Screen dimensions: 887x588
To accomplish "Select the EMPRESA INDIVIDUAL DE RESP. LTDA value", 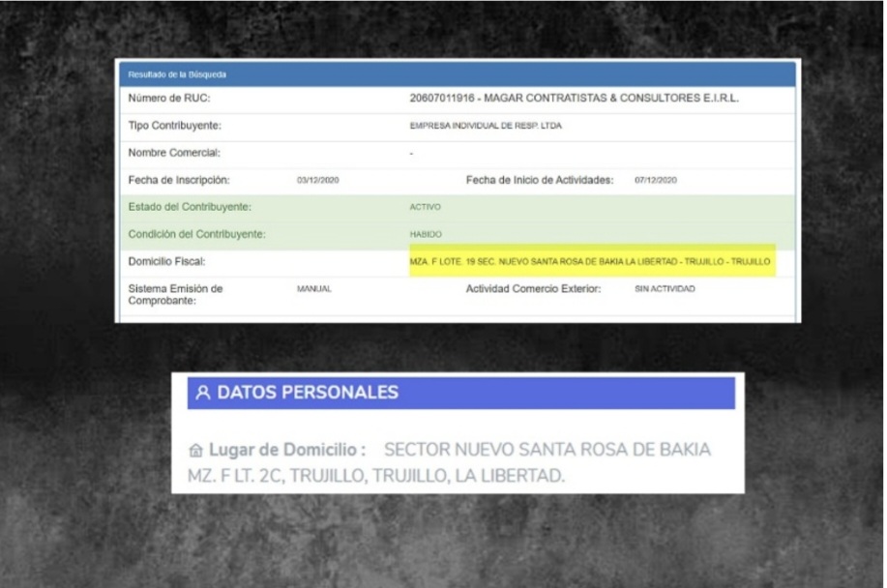I will [486, 126].
